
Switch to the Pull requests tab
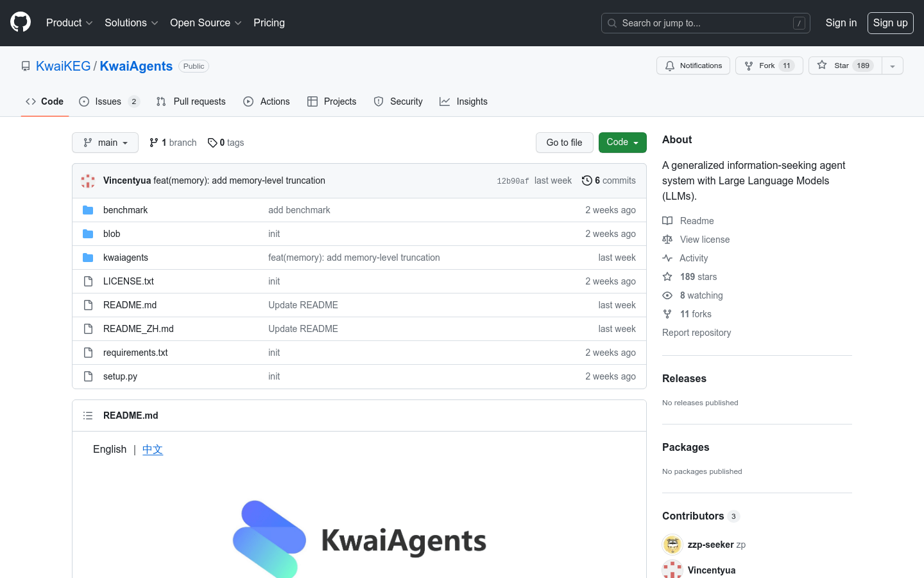[191, 101]
